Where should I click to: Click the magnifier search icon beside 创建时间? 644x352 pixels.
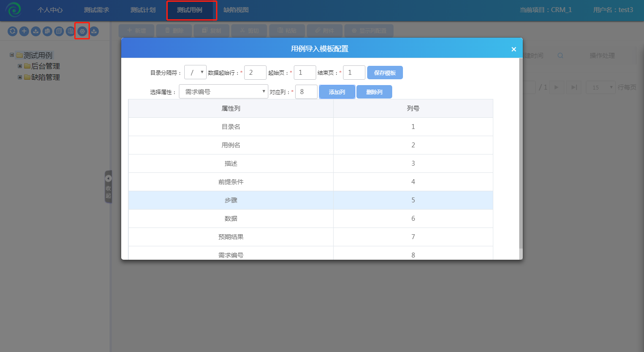point(560,56)
